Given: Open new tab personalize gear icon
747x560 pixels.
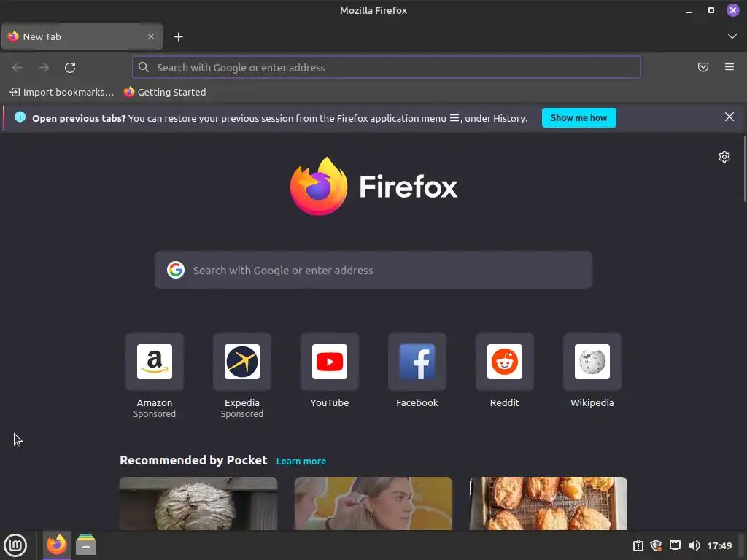Looking at the screenshot, I should tap(724, 157).
